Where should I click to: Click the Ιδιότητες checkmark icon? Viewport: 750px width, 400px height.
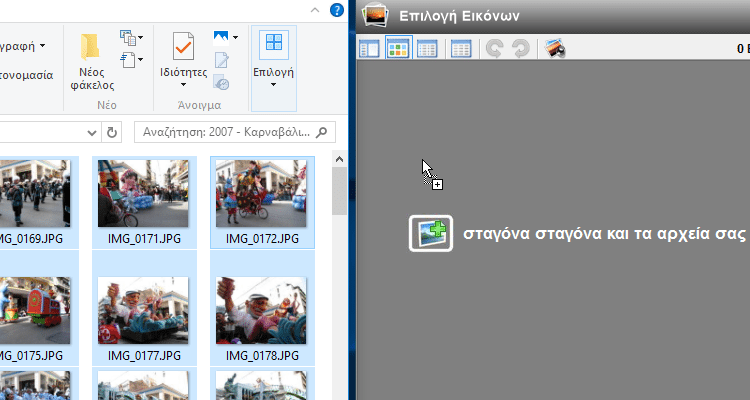[183, 46]
